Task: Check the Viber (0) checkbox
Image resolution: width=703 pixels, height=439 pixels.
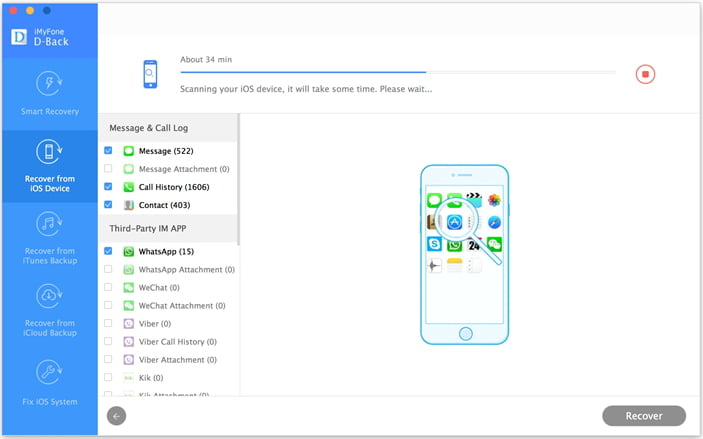Action: point(108,323)
